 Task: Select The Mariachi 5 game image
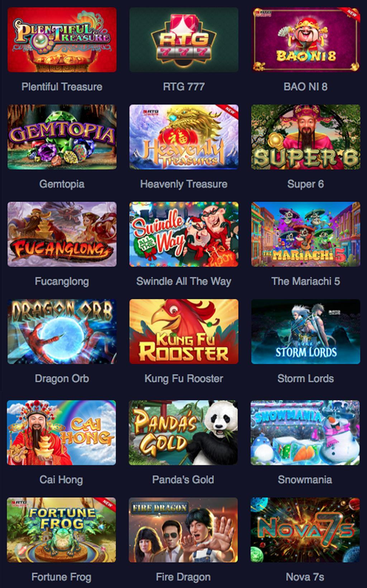(x=306, y=234)
